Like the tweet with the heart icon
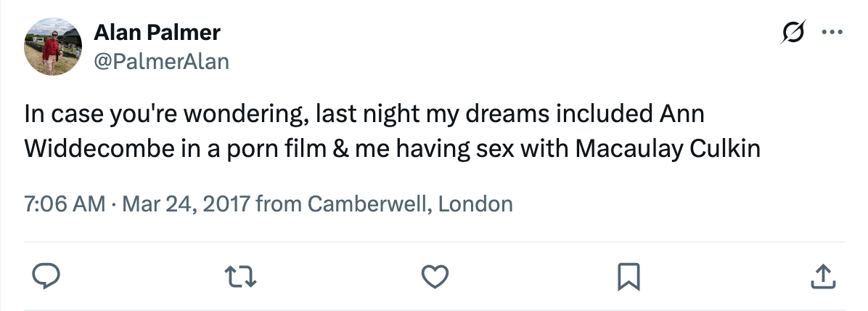The width and height of the screenshot is (868, 311). [435, 275]
